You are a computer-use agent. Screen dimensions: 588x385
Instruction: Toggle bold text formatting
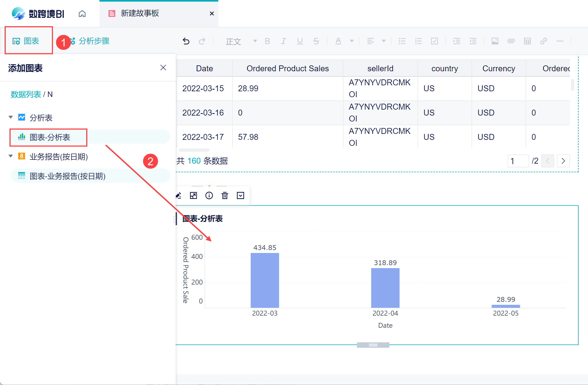[267, 41]
